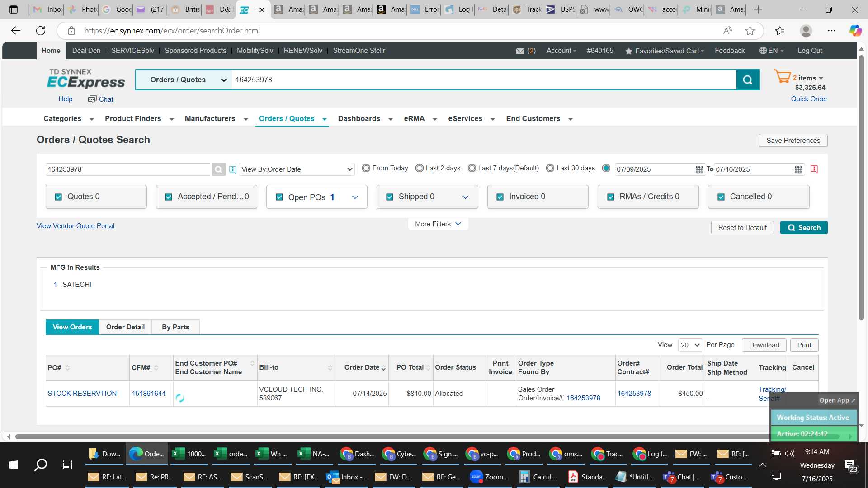The width and height of the screenshot is (868, 488).
Task: Sort table by PO# column arrows
Action: (68, 368)
